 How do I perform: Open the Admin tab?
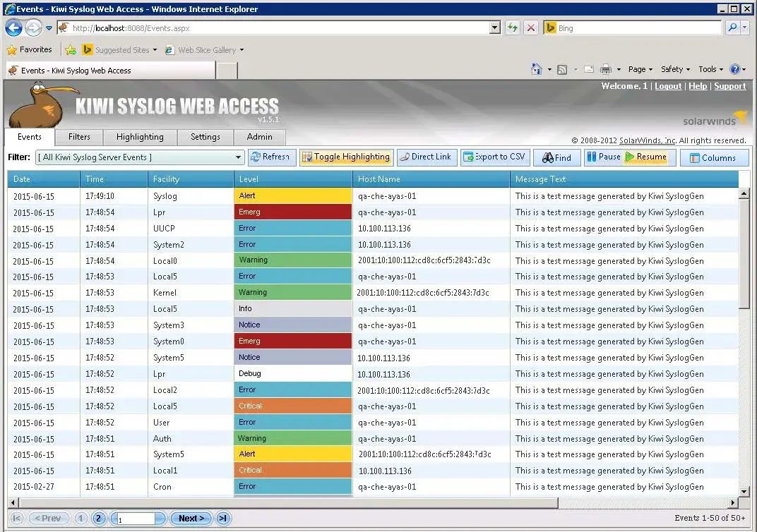260,137
